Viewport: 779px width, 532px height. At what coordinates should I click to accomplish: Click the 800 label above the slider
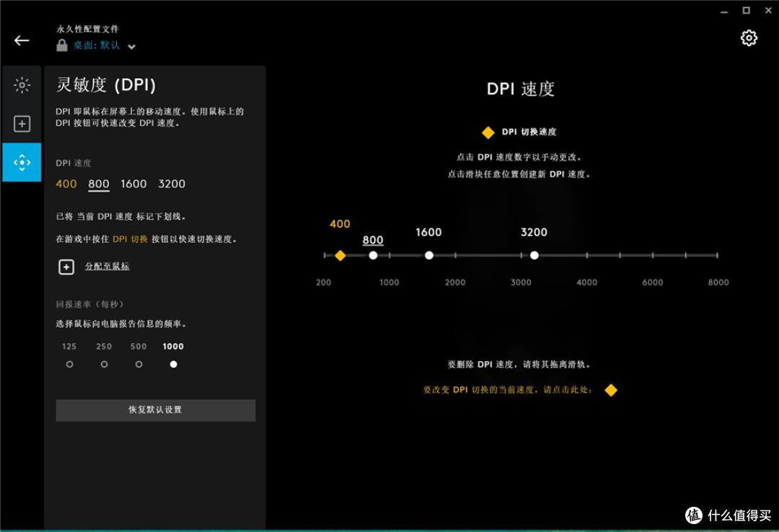[373, 240]
